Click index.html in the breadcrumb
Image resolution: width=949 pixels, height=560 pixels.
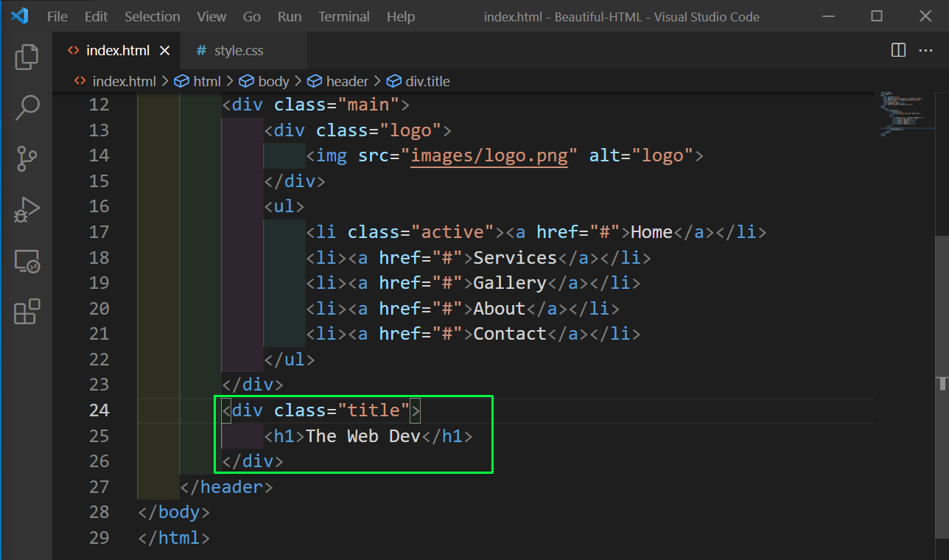pos(124,81)
